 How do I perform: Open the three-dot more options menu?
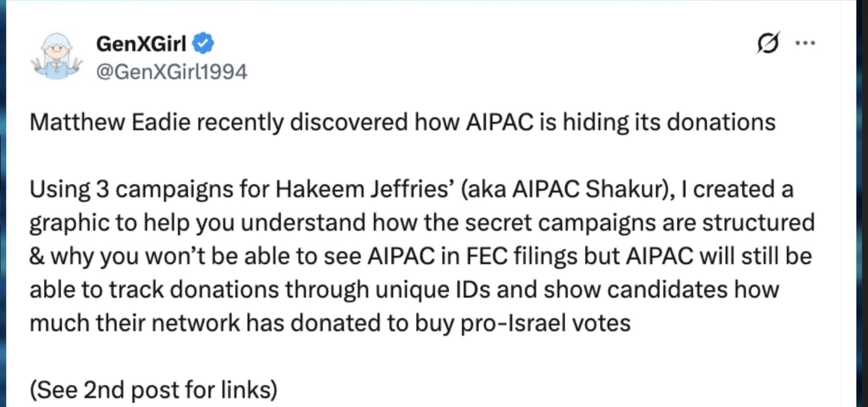(805, 43)
